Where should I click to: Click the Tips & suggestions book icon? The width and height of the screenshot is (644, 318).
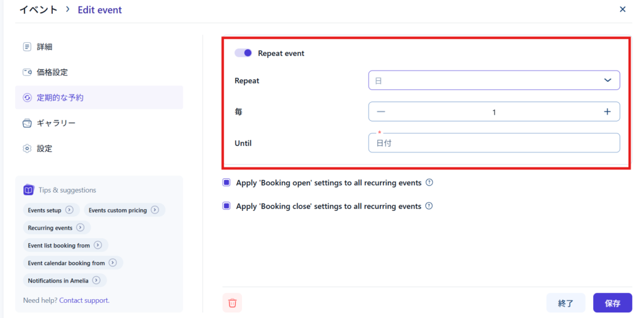pos(28,190)
